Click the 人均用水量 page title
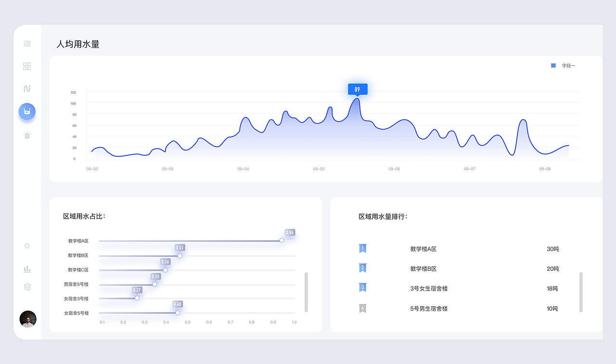This screenshot has height=364, width=616. pyautogui.click(x=78, y=44)
